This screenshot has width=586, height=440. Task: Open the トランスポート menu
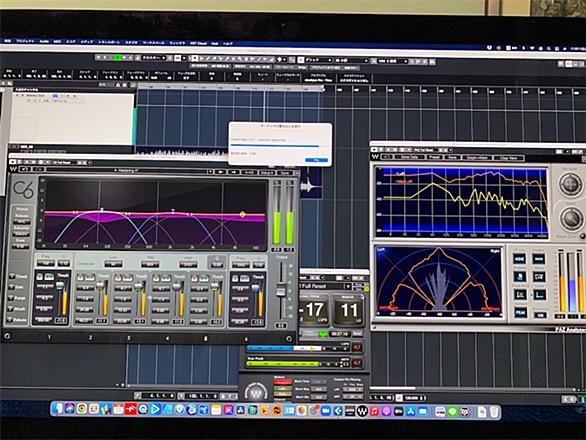pos(109,42)
